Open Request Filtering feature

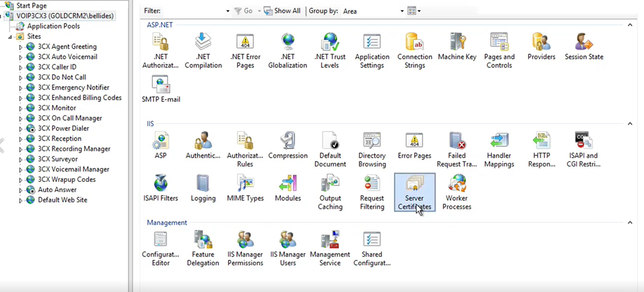(372, 193)
